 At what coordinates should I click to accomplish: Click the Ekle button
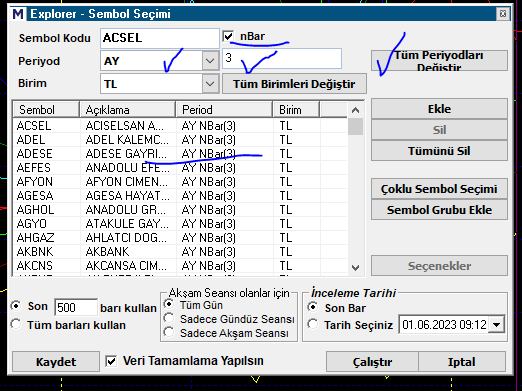click(x=439, y=109)
